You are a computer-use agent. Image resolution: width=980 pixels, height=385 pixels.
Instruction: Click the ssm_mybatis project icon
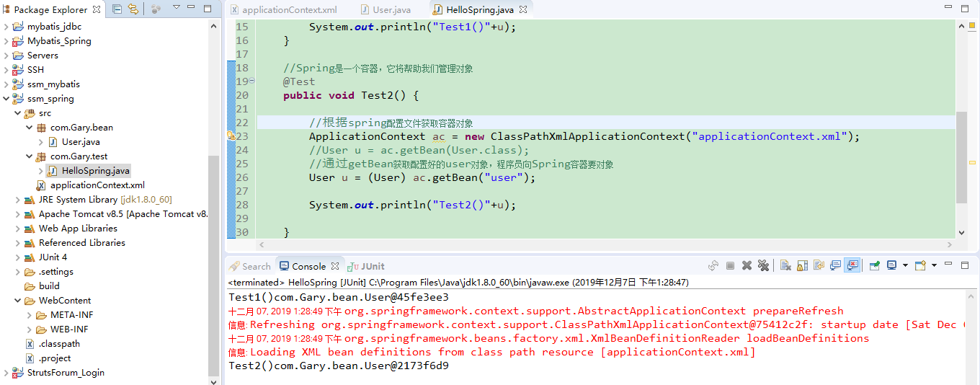(18, 84)
